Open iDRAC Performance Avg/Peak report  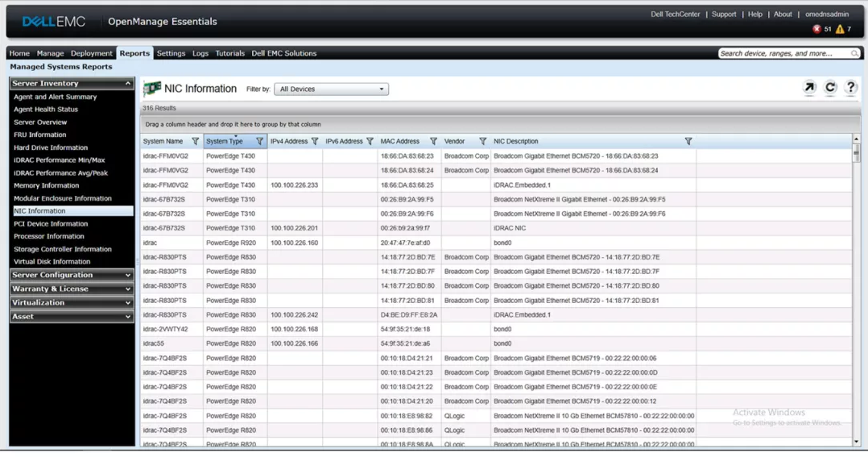coord(61,172)
